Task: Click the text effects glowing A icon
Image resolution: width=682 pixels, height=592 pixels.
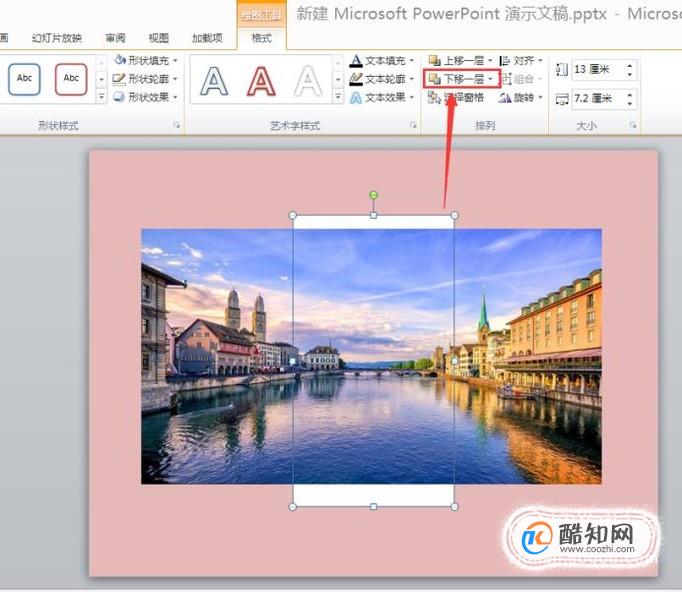Action: 356,97
